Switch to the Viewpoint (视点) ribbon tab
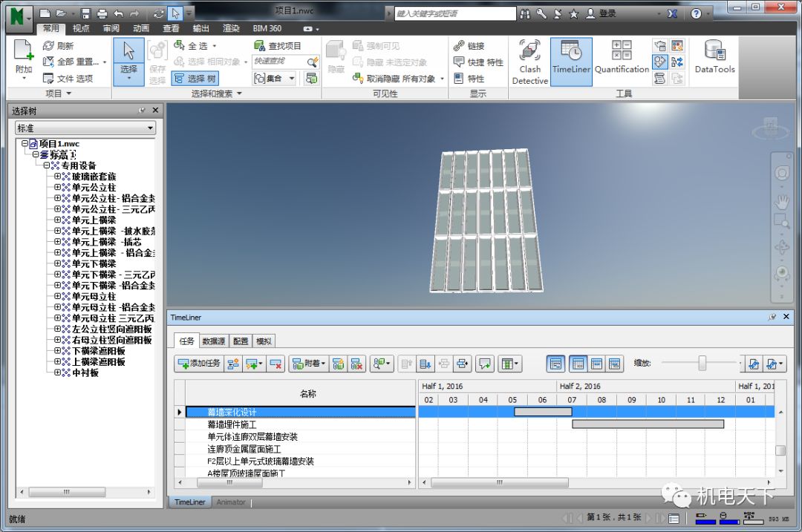The height and width of the screenshot is (532, 802). click(x=80, y=29)
